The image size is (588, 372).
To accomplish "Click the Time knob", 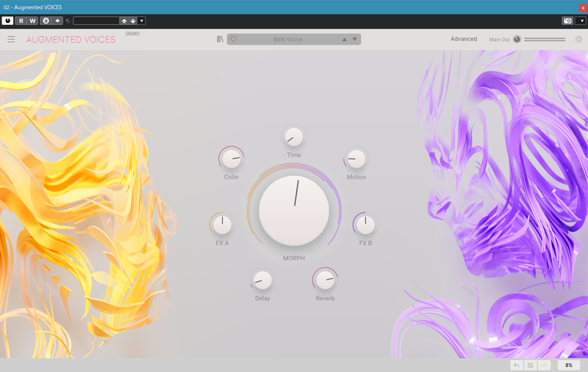I will click(294, 137).
